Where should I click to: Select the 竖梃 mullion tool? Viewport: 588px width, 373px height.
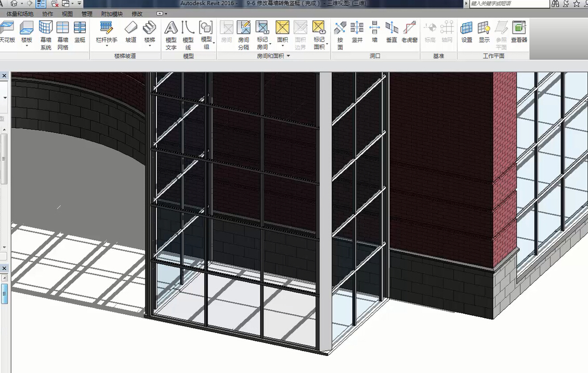[x=80, y=32]
